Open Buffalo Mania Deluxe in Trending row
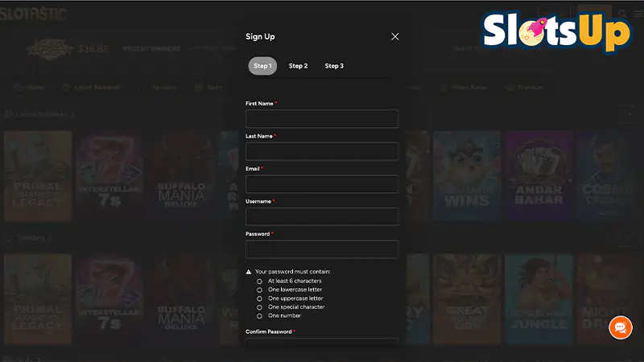The width and height of the screenshot is (644, 362). (181, 299)
